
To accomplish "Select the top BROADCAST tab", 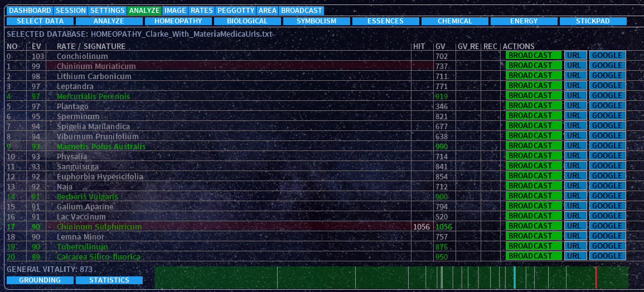I will [x=301, y=11].
